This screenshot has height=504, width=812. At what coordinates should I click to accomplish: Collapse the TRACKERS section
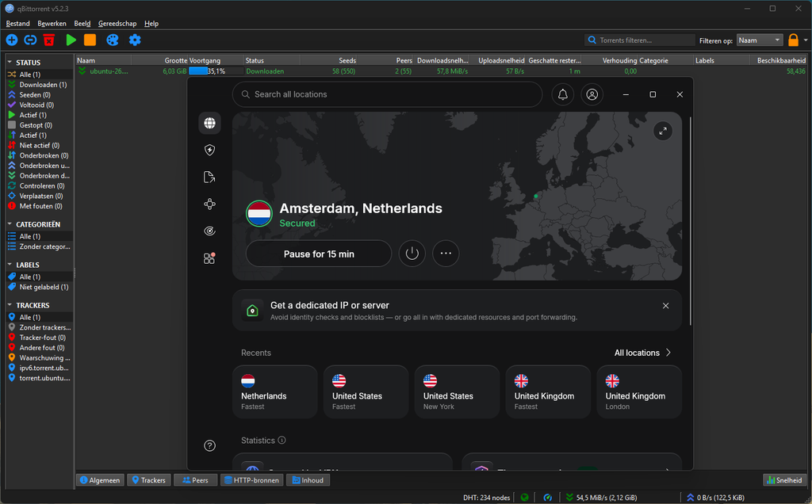[x=10, y=305]
